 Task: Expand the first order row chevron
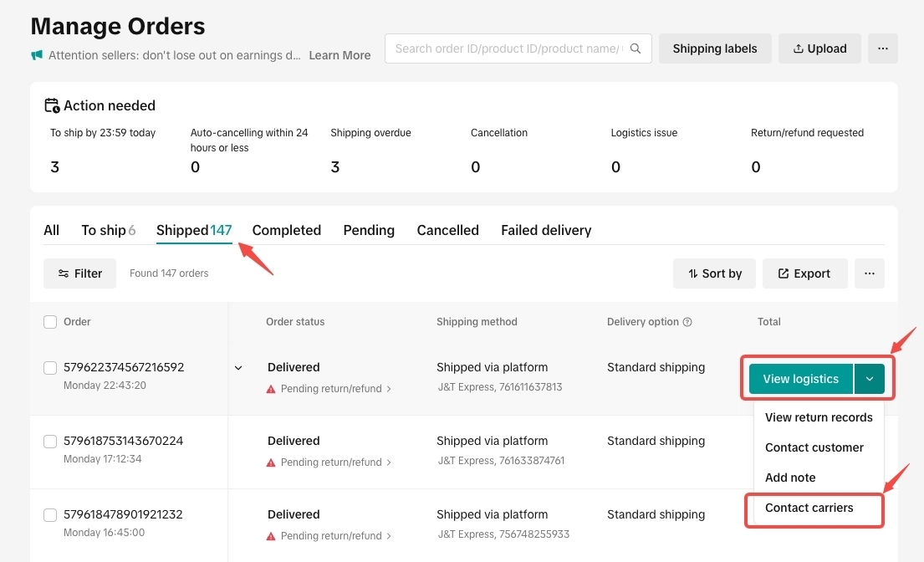coord(238,368)
